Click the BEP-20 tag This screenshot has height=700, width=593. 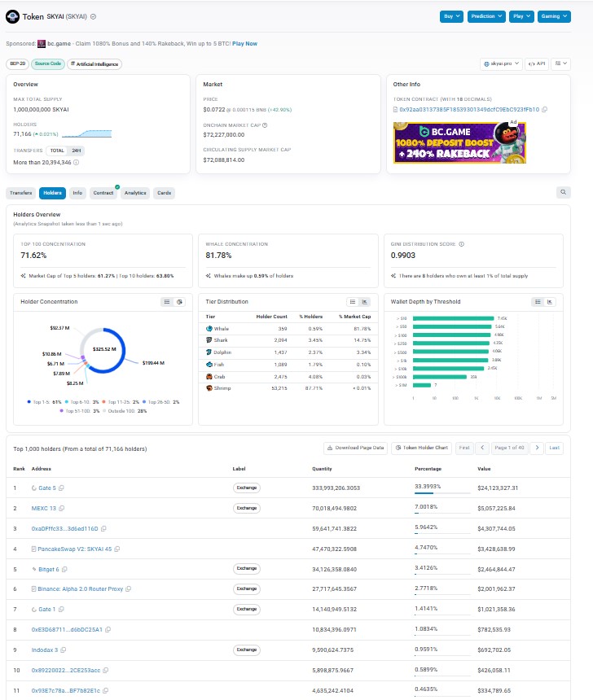pyautogui.click(x=17, y=63)
